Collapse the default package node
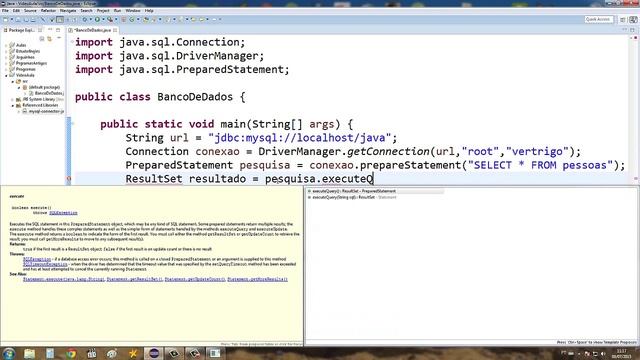The height and width of the screenshot is (360, 640). (x=19, y=88)
